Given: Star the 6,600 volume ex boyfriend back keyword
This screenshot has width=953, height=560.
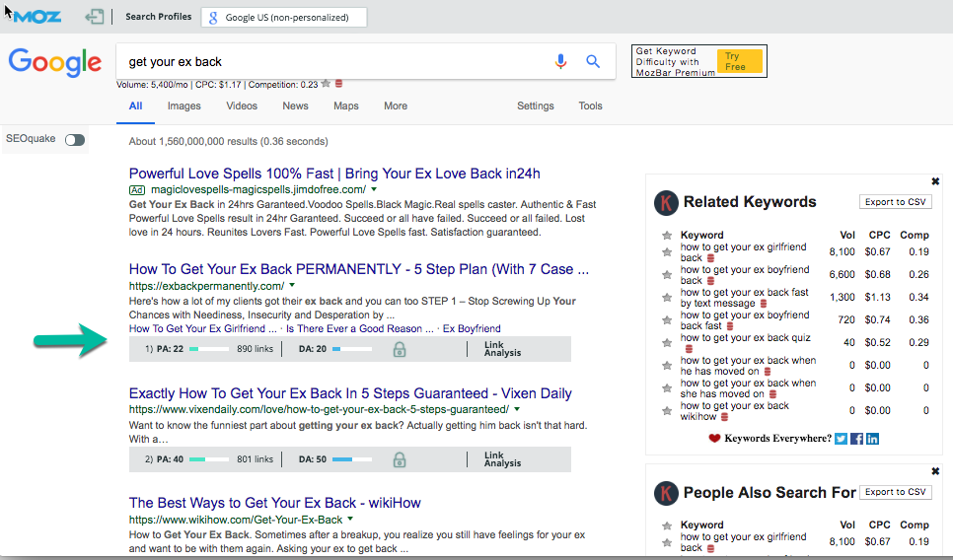Looking at the screenshot, I should click(x=667, y=274).
